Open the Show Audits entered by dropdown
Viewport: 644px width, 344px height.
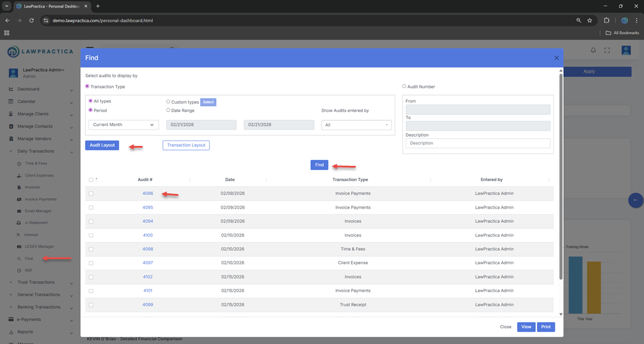point(356,125)
